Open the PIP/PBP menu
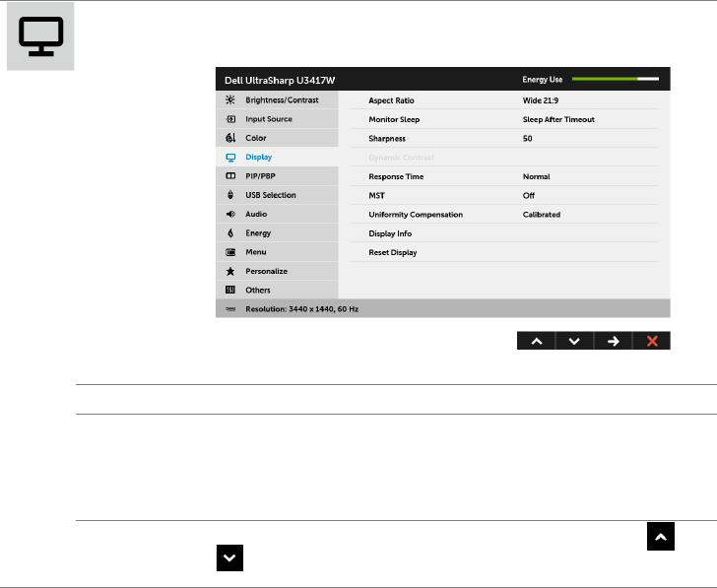This screenshot has width=717, height=588. [277, 176]
